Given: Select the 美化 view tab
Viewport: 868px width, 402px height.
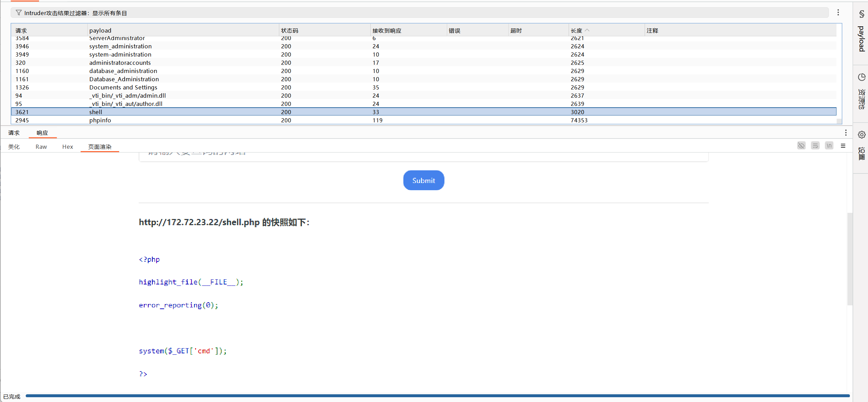Looking at the screenshot, I should point(14,147).
